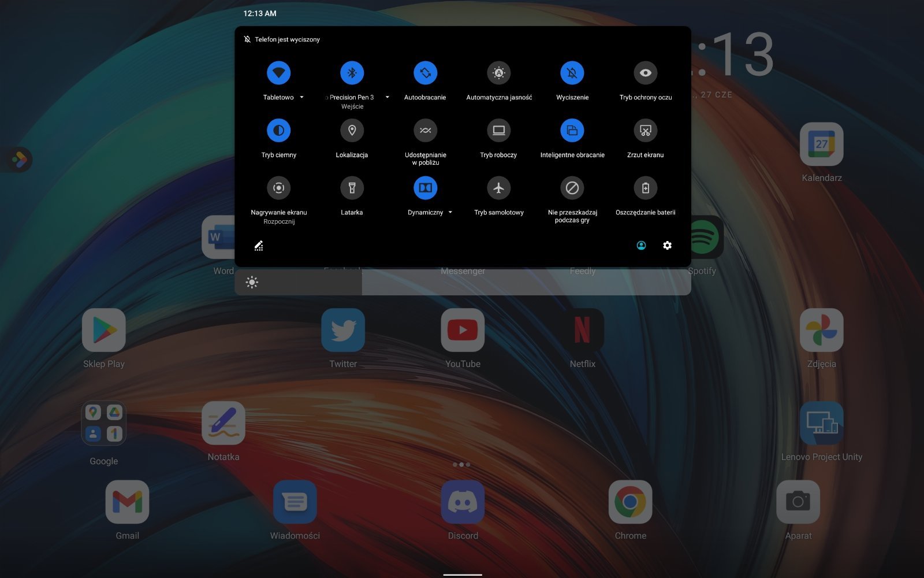Expand the Tabletowo Wi-Fi dropdown arrow
Screen dimensions: 924x578
click(301, 97)
